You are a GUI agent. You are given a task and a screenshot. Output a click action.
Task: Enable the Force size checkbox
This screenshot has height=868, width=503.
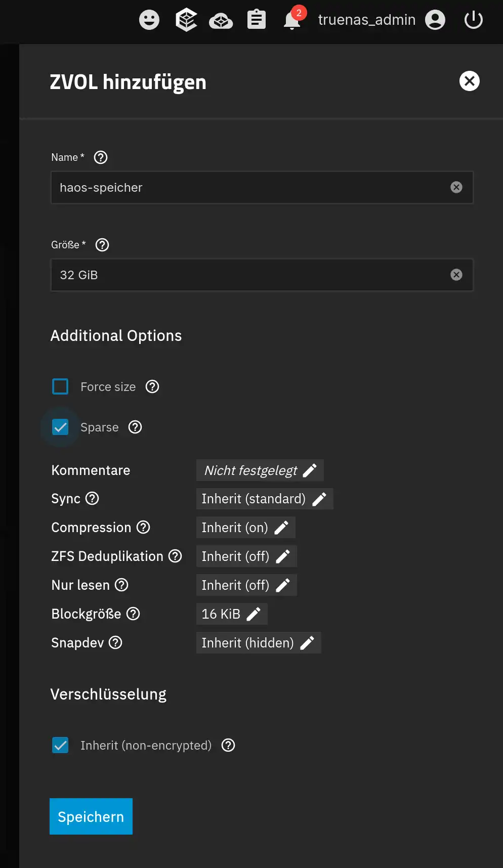point(60,386)
